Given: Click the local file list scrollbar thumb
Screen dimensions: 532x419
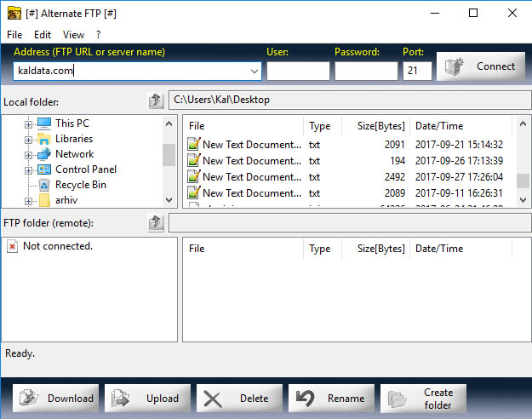Looking at the screenshot, I should pos(523,181).
